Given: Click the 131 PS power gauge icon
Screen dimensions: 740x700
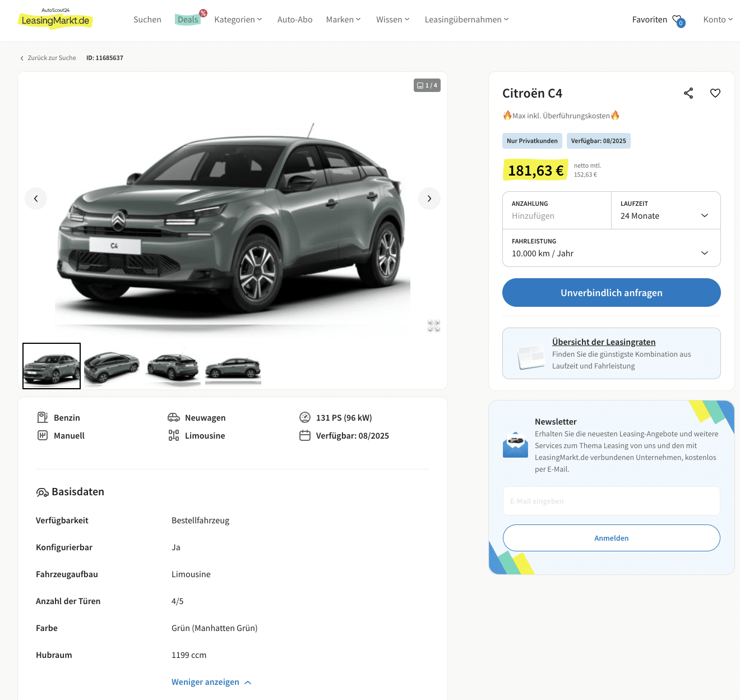Looking at the screenshot, I should tap(305, 417).
